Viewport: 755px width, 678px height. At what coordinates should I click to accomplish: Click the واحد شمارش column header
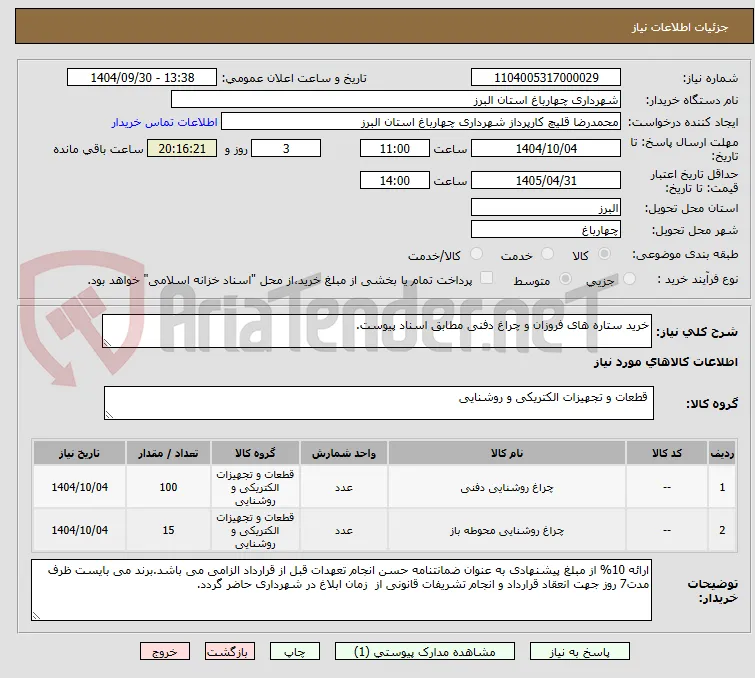344,453
